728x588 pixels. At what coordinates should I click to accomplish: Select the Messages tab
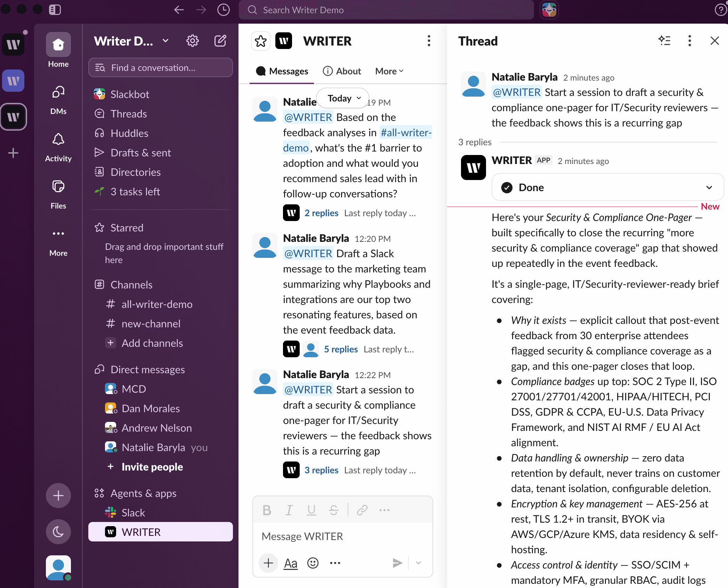click(x=282, y=71)
